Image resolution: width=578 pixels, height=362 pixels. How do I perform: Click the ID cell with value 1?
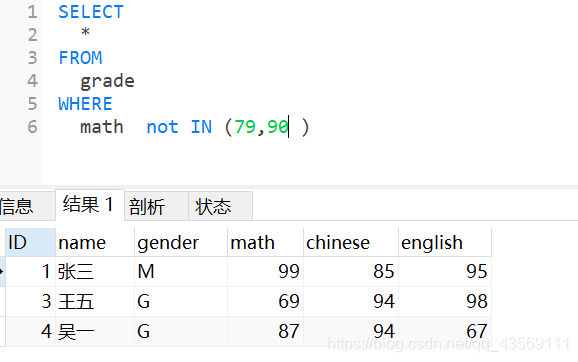click(x=31, y=272)
